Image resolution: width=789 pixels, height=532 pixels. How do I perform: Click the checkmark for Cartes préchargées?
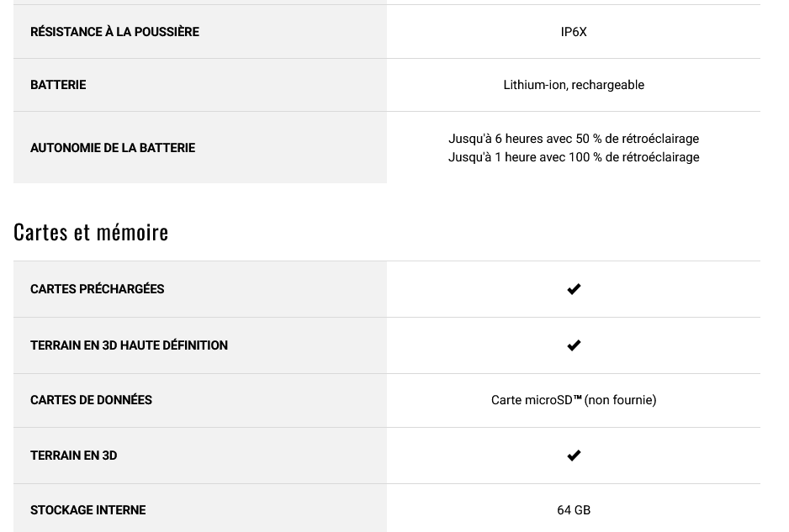pos(574,289)
